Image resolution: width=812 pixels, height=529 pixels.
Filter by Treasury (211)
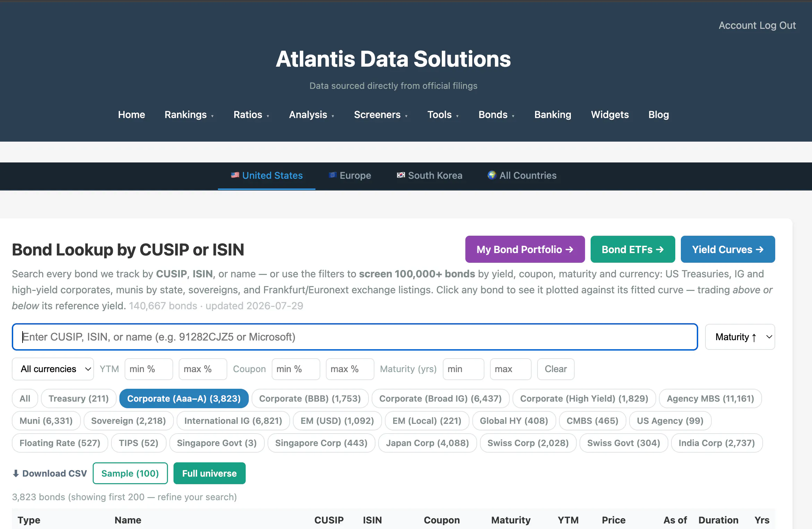[x=78, y=398]
